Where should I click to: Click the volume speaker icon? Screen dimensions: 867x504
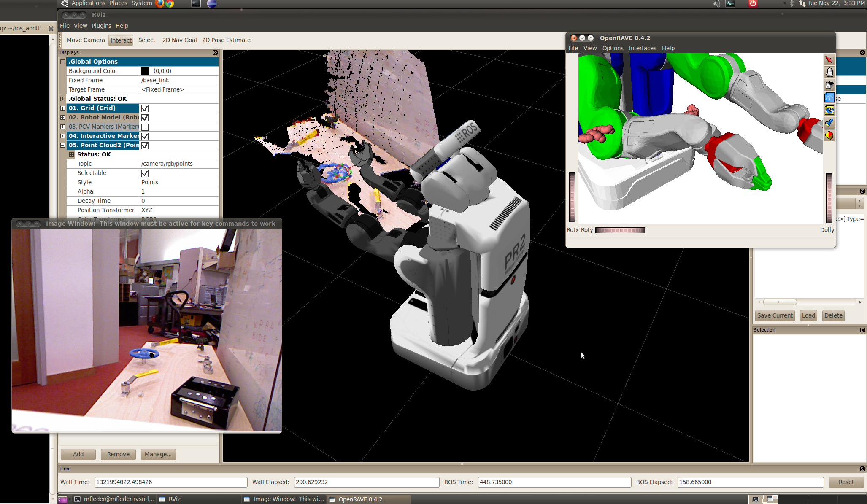pyautogui.click(x=716, y=4)
